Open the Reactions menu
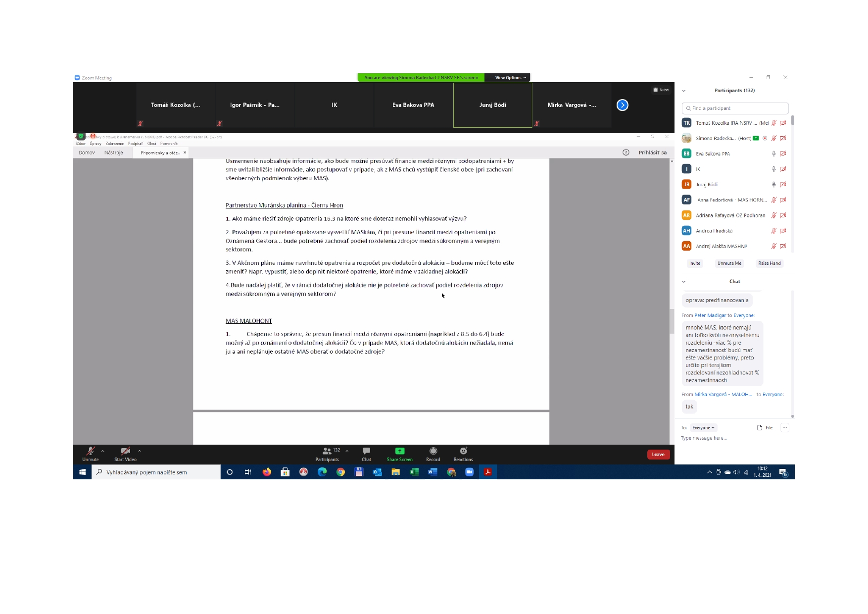 pos(463,454)
